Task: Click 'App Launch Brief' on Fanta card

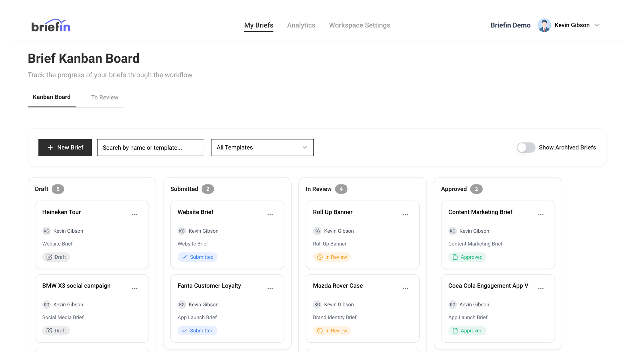Action: pos(197,317)
